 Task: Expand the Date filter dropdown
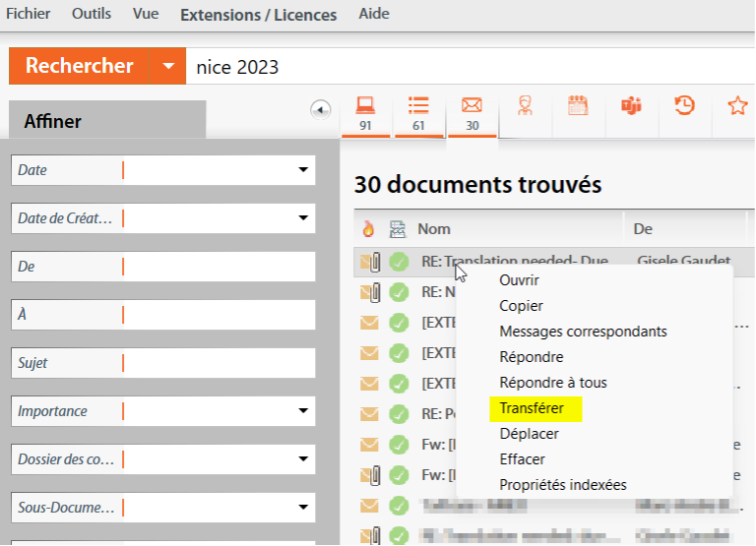point(303,170)
